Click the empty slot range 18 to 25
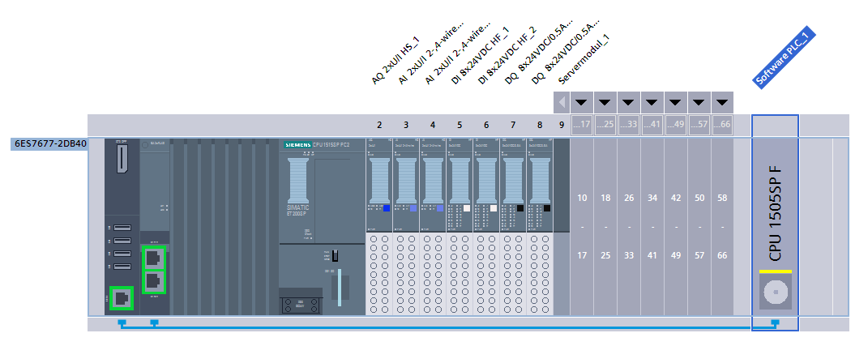The height and width of the screenshot is (346, 868). 605,227
